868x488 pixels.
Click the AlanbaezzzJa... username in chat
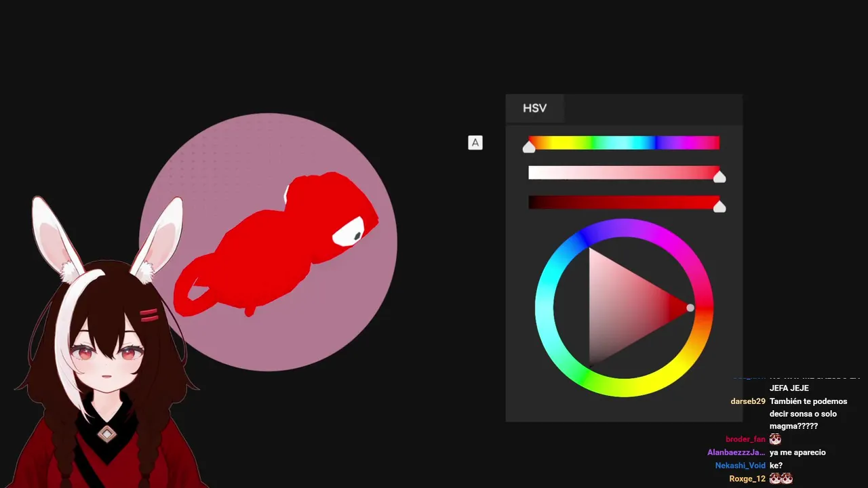[x=736, y=452]
